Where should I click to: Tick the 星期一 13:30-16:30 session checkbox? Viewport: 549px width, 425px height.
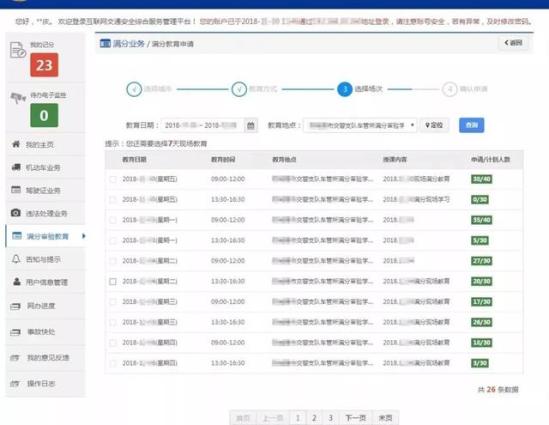click(x=113, y=241)
